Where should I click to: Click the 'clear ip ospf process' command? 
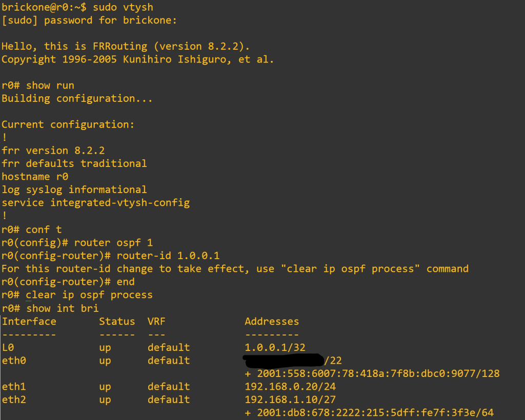89,295
